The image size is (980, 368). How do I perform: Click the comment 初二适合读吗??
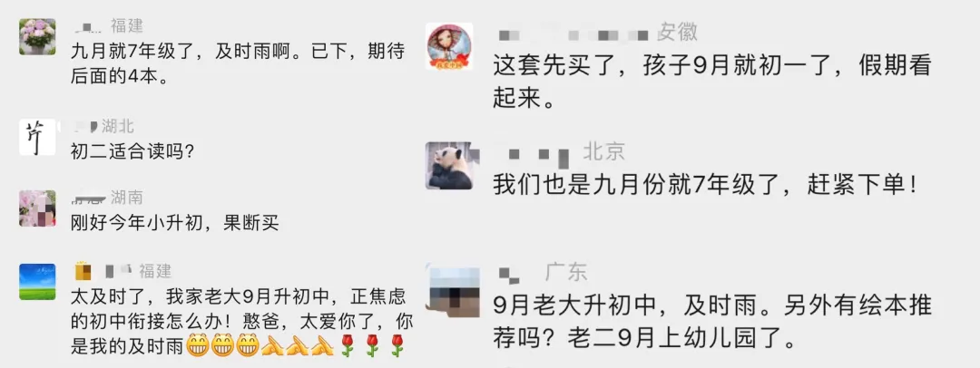click(x=132, y=152)
